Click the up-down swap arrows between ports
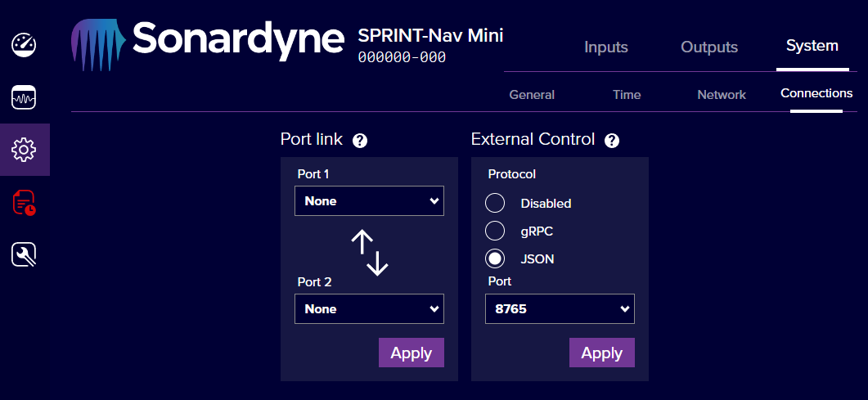 click(x=369, y=252)
